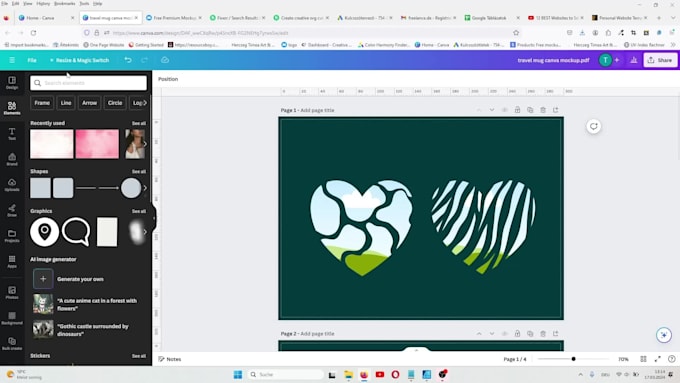Open the Photos panel in sidebar
The height and width of the screenshot is (383, 680).
tap(12, 293)
